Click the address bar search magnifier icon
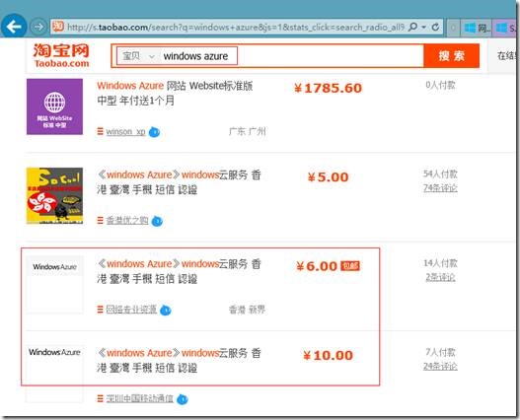The image size is (520, 420). [x=412, y=27]
